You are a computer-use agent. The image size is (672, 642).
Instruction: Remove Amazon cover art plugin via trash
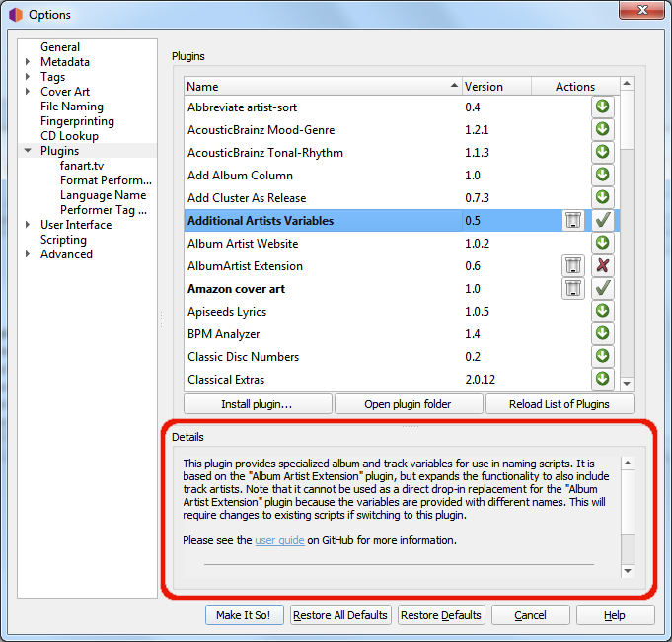click(x=573, y=288)
